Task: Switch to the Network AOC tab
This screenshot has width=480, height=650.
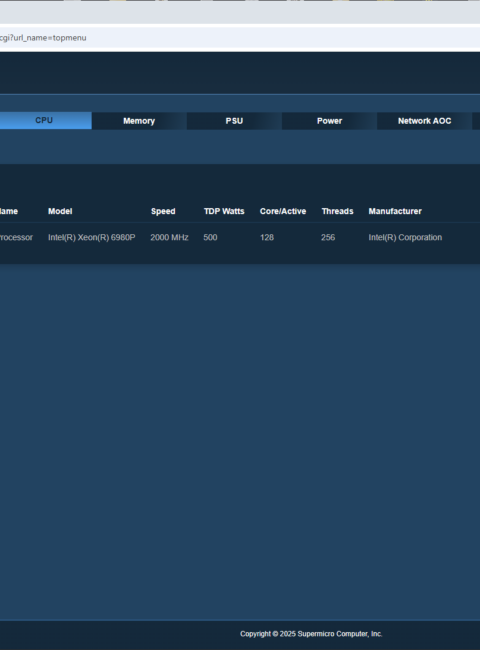Action: (x=424, y=121)
